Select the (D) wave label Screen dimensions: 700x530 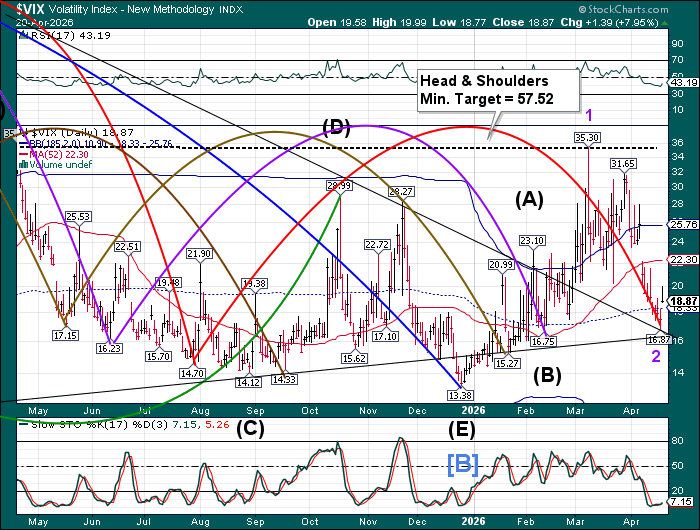tap(338, 126)
